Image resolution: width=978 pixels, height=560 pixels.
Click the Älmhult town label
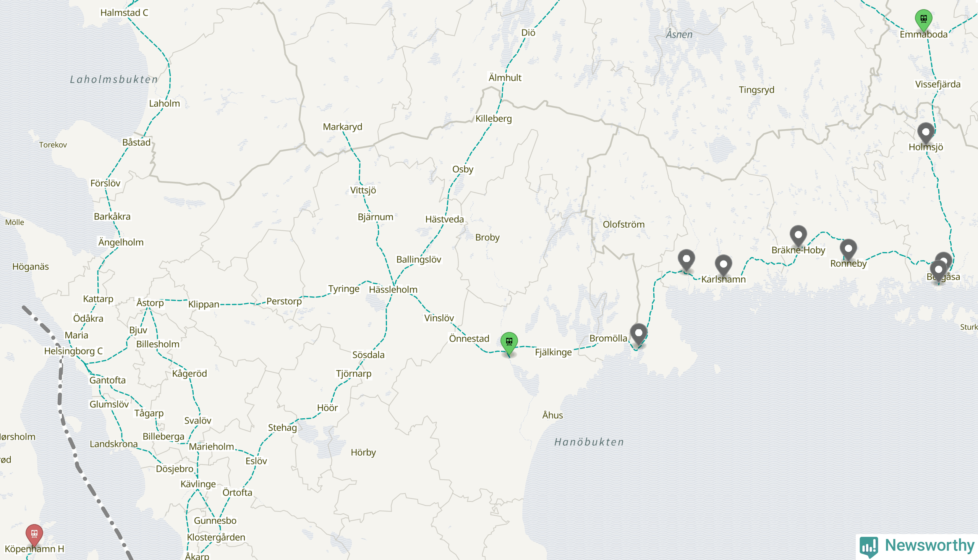point(505,78)
